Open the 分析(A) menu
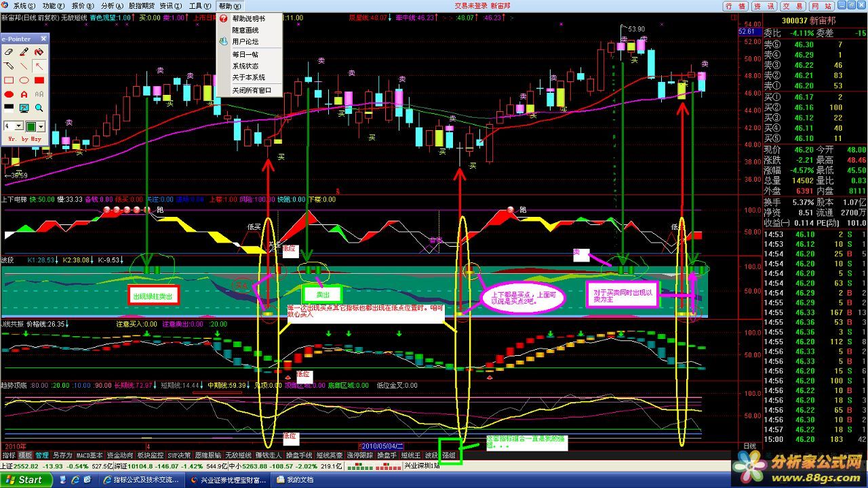The height and width of the screenshot is (488, 868). tap(111, 5)
